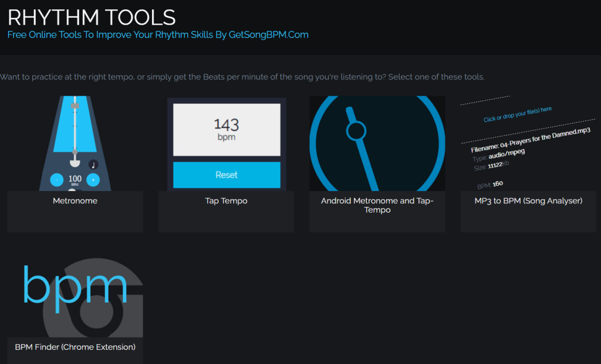
Task: Click the metronome pendulum weight slider
Action: click(x=75, y=106)
